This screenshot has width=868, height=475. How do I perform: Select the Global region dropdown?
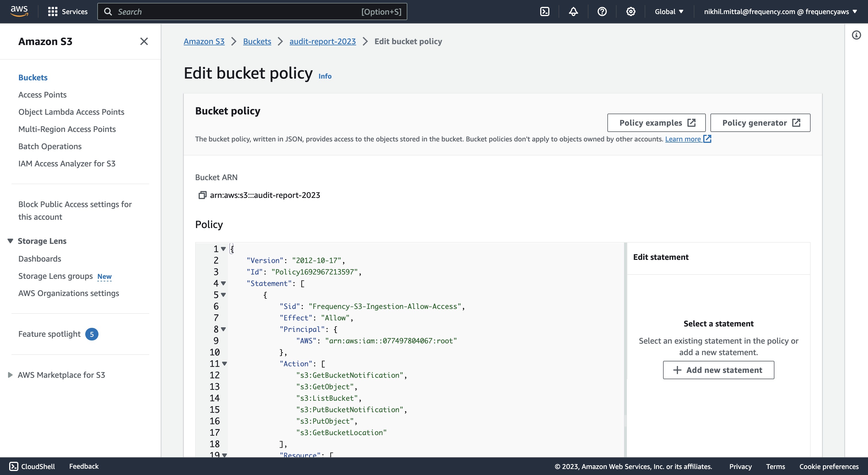670,12
